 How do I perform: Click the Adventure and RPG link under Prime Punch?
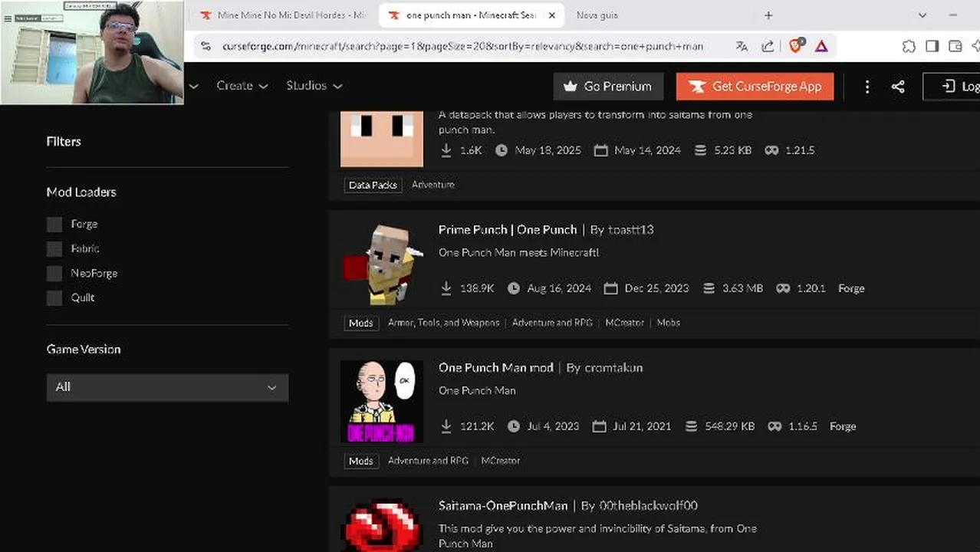(552, 323)
